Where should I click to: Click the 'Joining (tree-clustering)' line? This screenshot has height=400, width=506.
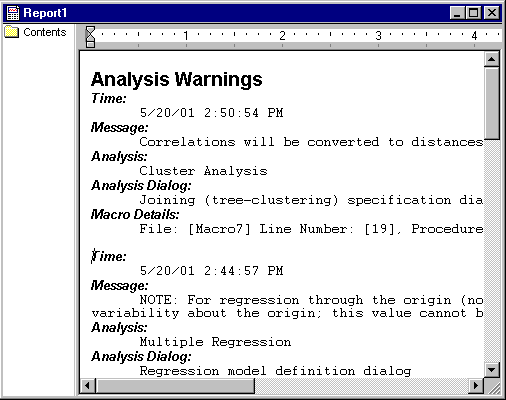click(x=311, y=200)
